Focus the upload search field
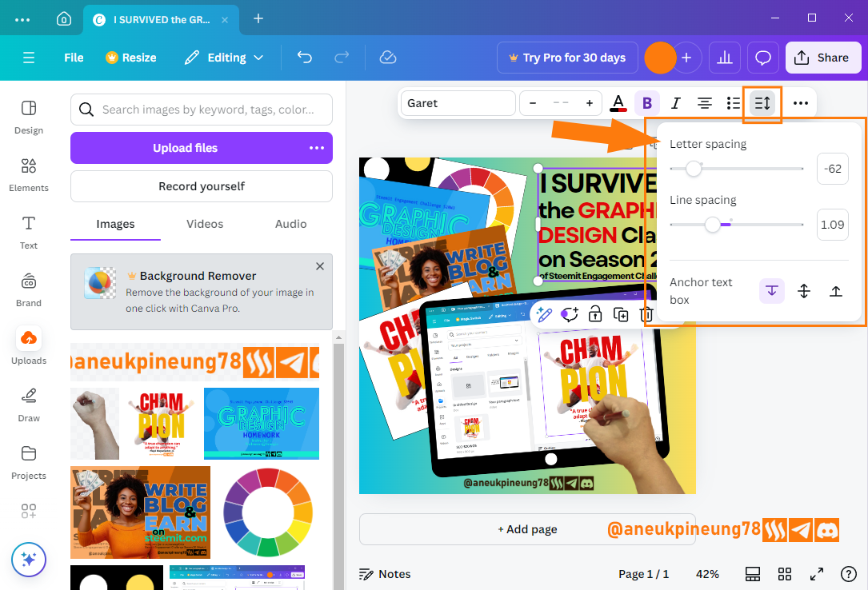This screenshot has height=590, width=868. tap(202, 110)
